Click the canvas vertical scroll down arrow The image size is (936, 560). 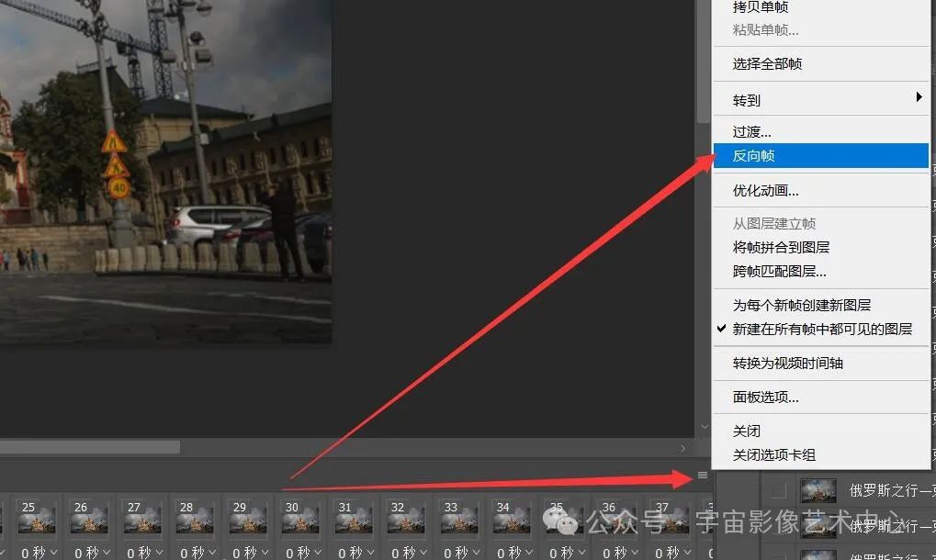pos(705,427)
